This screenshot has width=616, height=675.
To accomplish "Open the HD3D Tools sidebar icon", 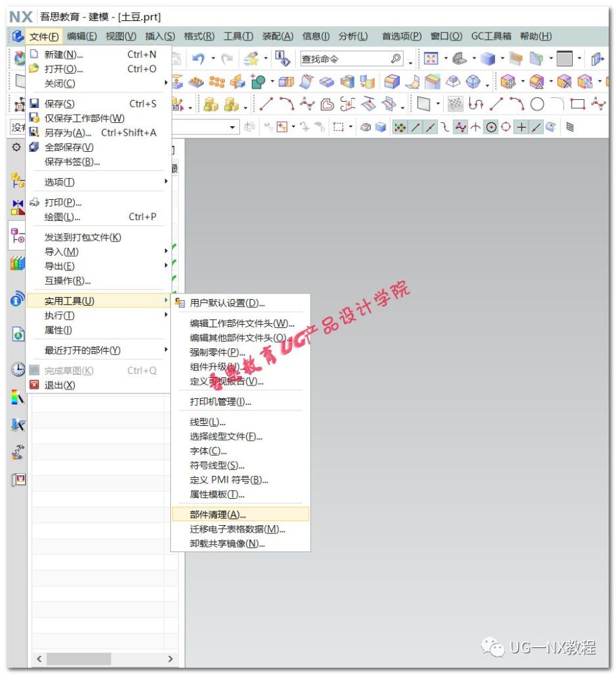I will 18,298.
